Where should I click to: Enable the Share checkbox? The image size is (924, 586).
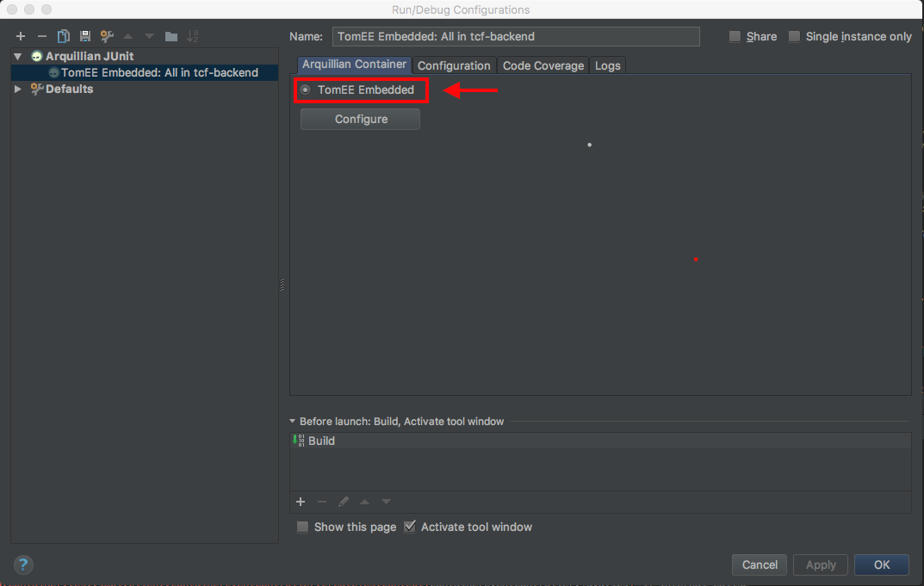click(735, 36)
